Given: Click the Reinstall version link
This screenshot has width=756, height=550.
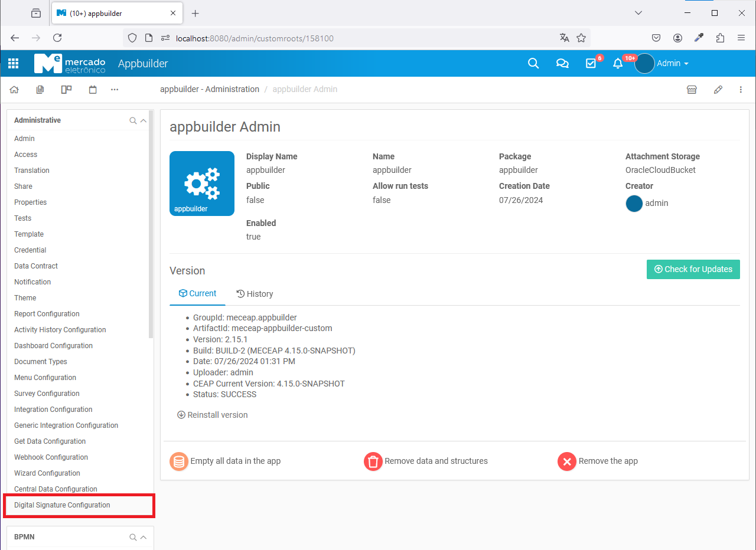Looking at the screenshot, I should (x=213, y=415).
